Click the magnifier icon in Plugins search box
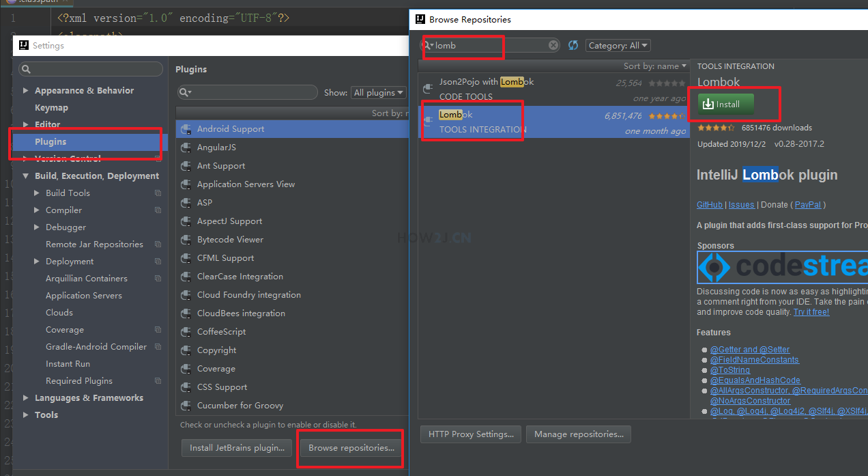The height and width of the screenshot is (476, 868). (x=184, y=92)
